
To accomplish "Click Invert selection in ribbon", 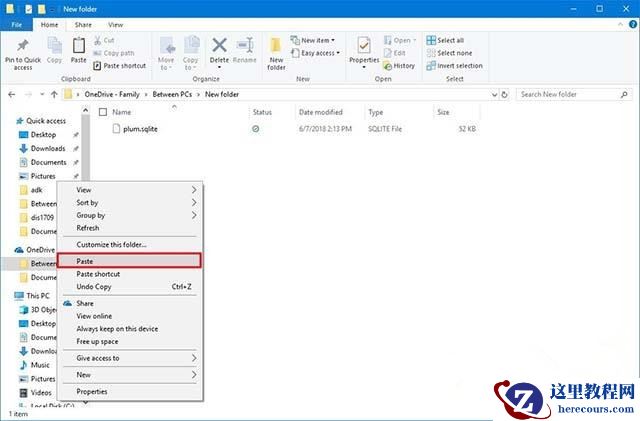I will click(x=454, y=65).
